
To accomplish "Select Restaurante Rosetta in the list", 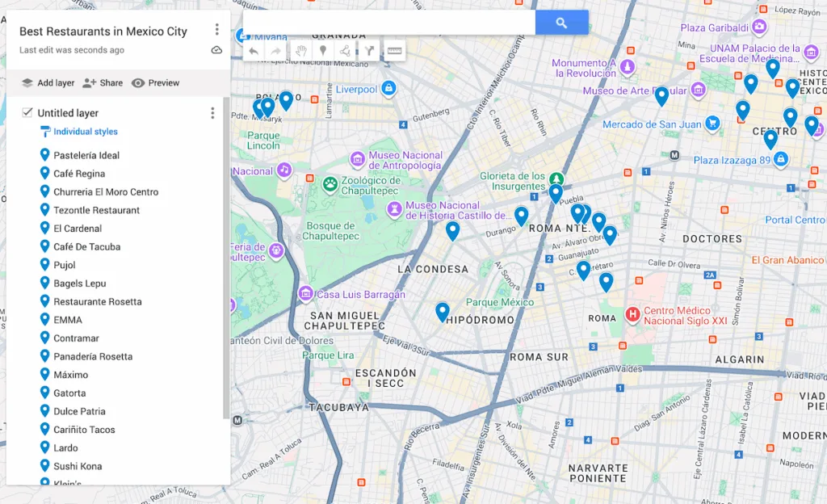I will 98,301.
